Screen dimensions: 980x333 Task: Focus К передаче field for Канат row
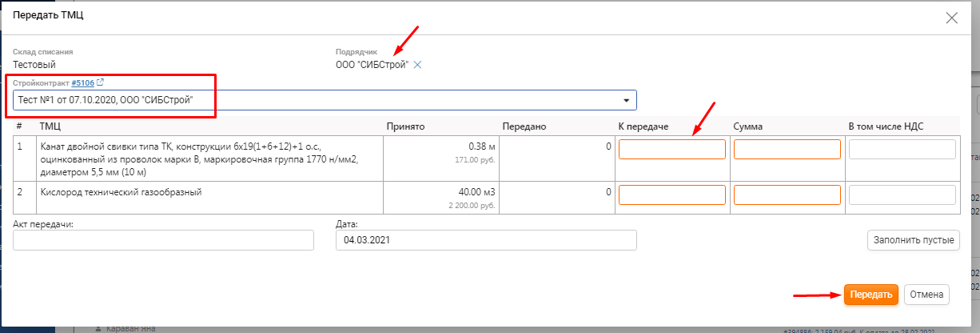(671, 150)
